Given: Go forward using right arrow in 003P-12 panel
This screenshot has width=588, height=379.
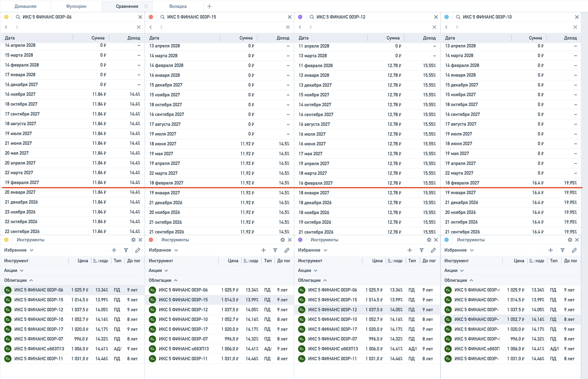Looking at the screenshot, I should tap(311, 27).
